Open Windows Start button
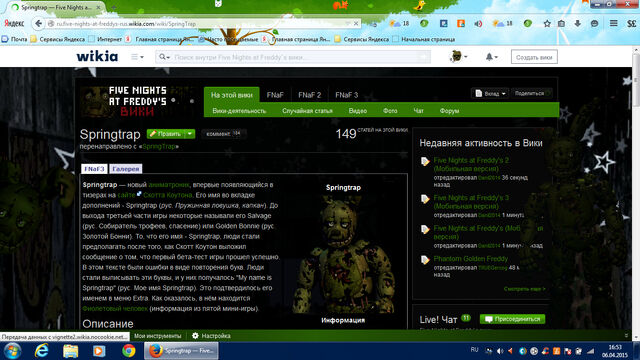This screenshot has height=360, width=640. [x=12, y=351]
